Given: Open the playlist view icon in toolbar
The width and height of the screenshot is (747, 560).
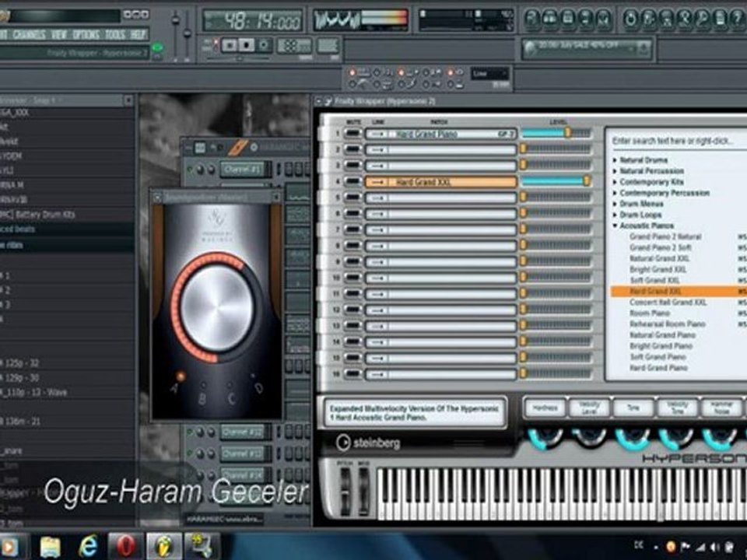Looking at the screenshot, I should coord(532,19).
